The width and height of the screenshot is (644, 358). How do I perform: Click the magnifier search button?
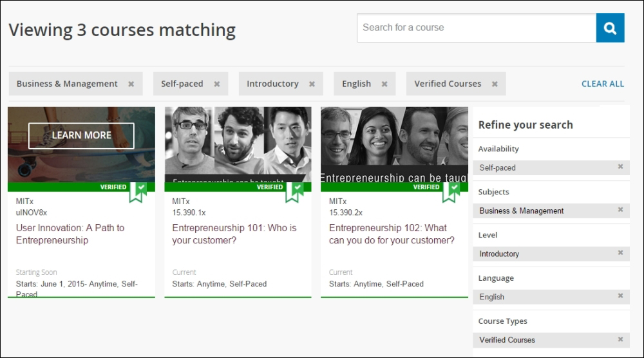pos(610,28)
